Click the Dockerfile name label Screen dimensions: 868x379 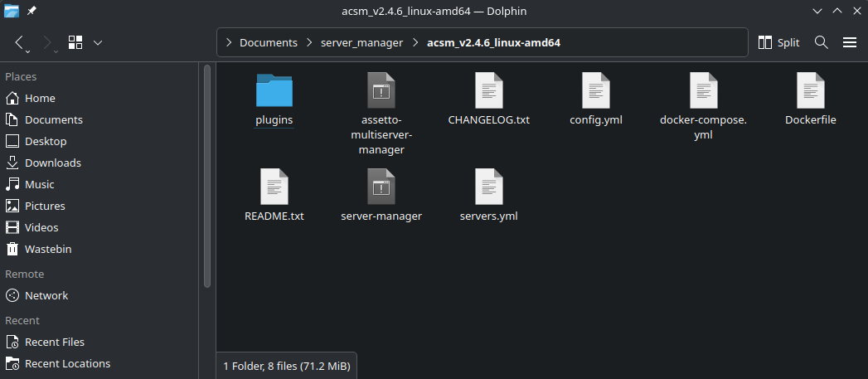pos(811,119)
